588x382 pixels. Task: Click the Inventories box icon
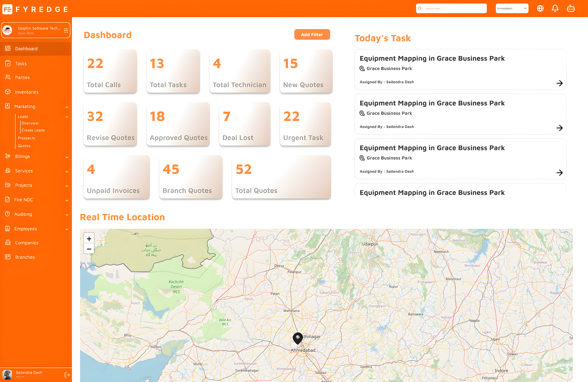8,92
